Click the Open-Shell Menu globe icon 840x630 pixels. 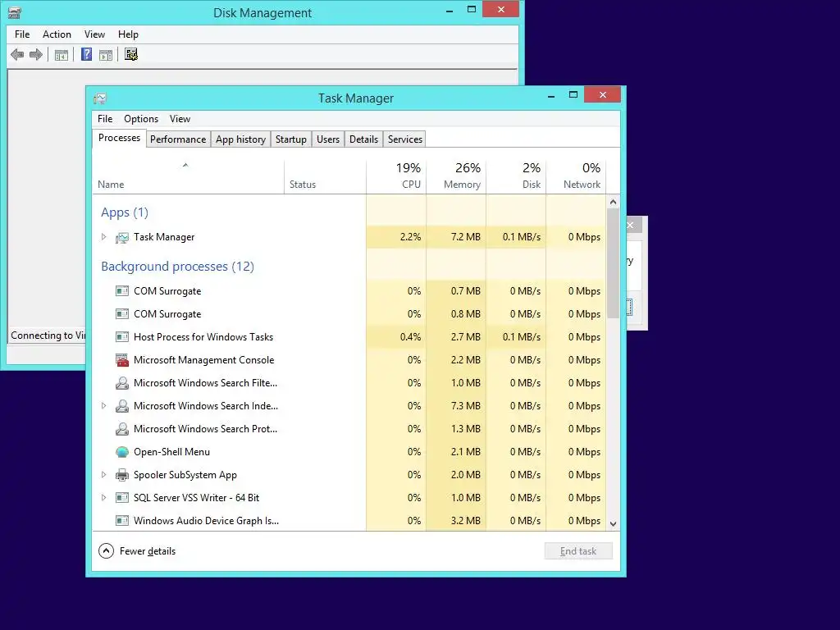click(122, 452)
